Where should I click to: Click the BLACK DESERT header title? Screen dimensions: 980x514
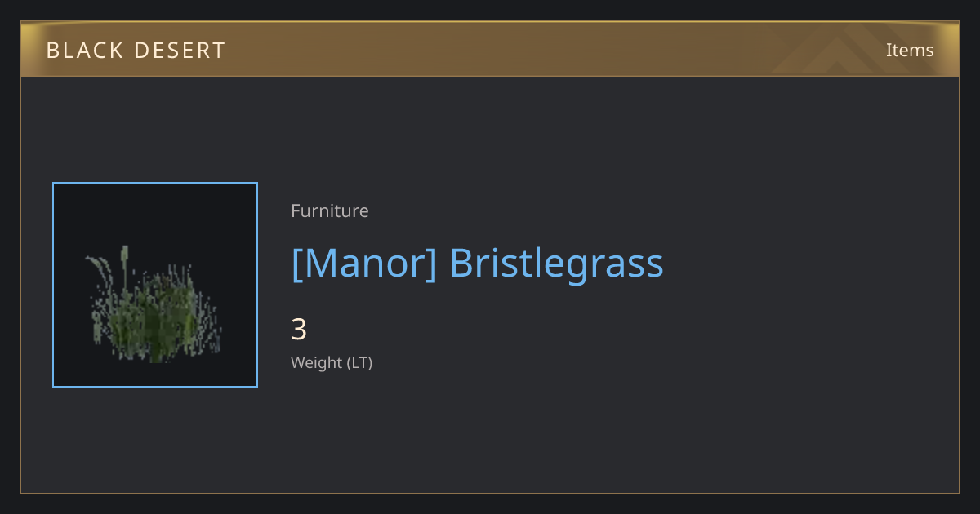coord(136,51)
